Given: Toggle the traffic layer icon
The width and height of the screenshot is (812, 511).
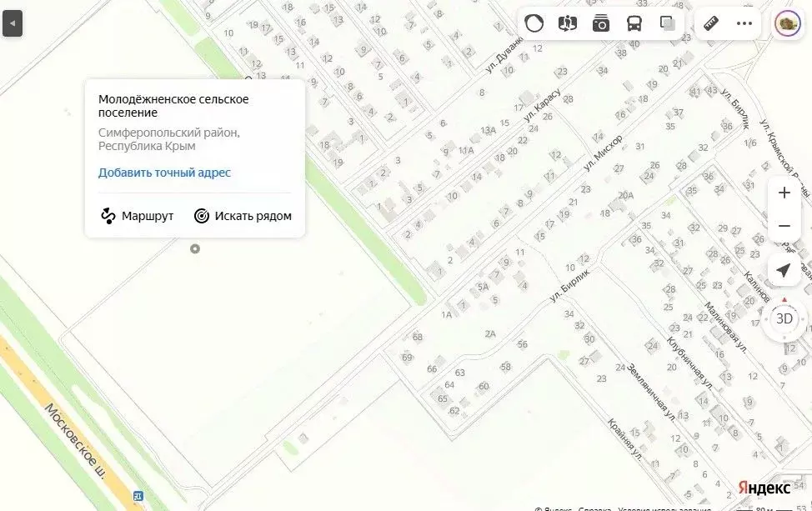Looking at the screenshot, I should [x=534, y=23].
